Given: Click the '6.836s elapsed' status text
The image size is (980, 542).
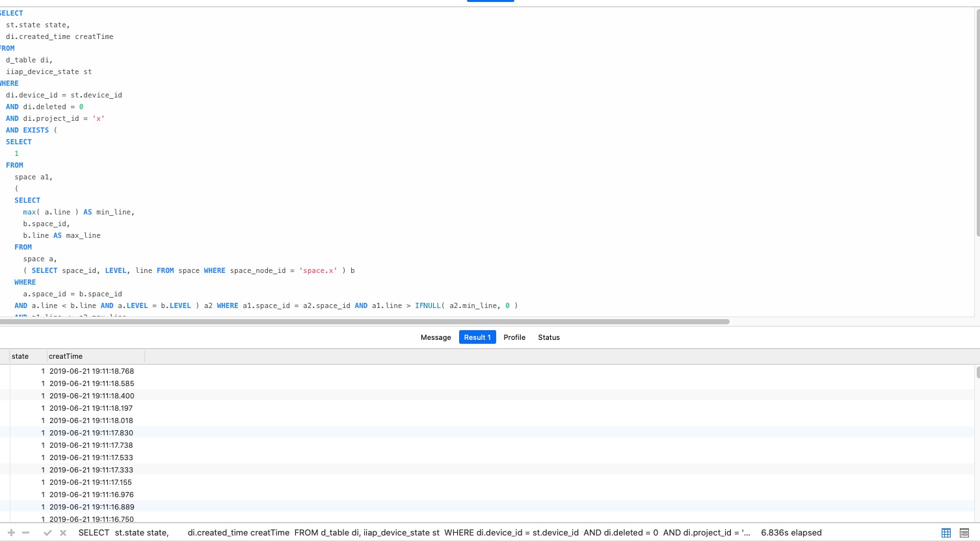Looking at the screenshot, I should point(791,533).
